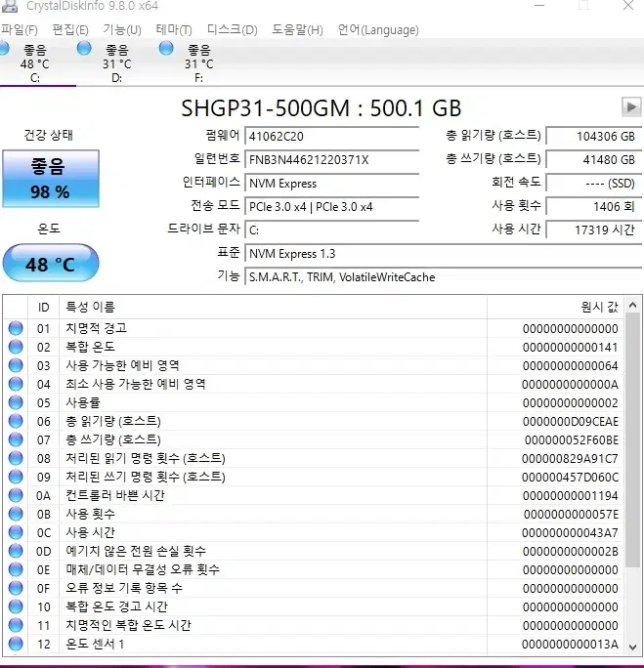Click status icon of row 12 온도 센서 1
Image resolution: width=644 pixels, height=668 pixels.
[16, 644]
